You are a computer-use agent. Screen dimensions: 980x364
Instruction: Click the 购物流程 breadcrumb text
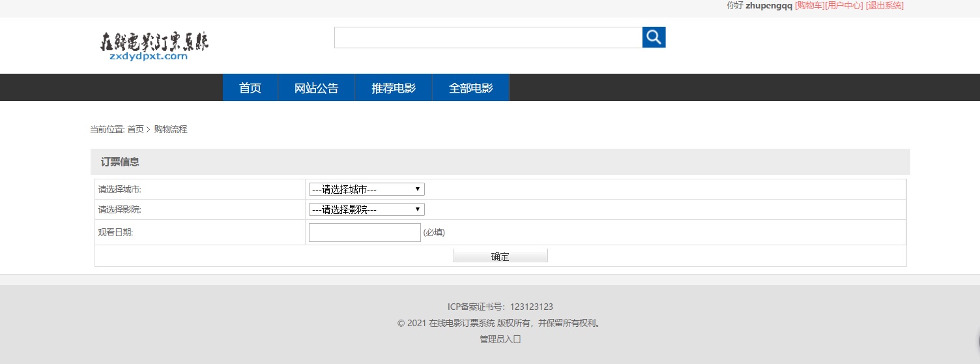(171, 129)
